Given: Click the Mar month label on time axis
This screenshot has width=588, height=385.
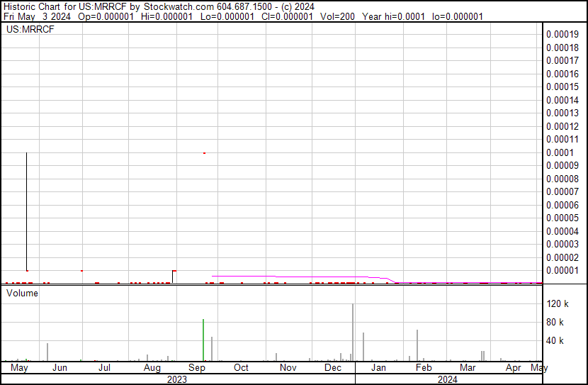Looking at the screenshot, I should tap(468, 367).
